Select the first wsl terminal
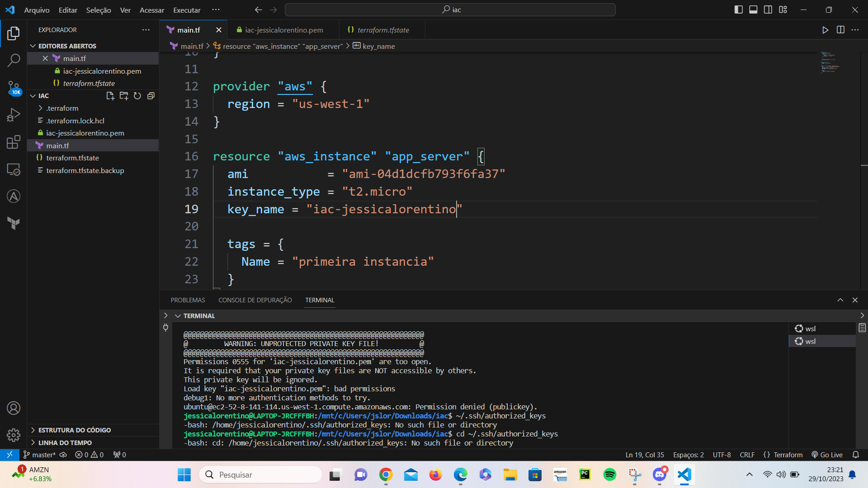868x488 pixels. (822, 328)
